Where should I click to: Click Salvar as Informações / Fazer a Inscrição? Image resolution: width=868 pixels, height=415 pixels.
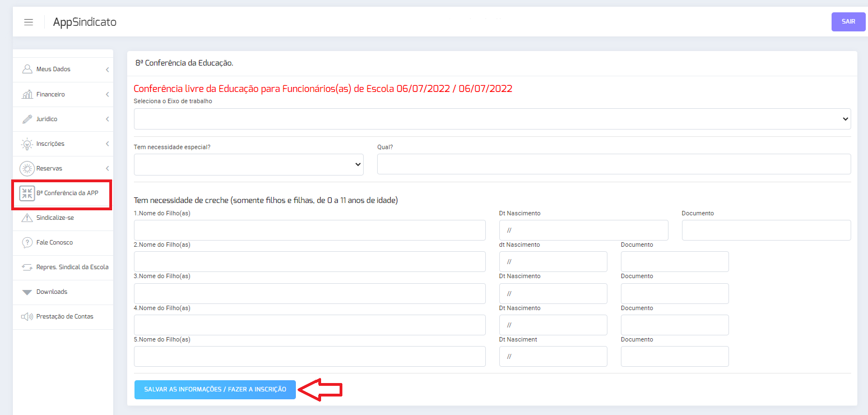(x=215, y=389)
